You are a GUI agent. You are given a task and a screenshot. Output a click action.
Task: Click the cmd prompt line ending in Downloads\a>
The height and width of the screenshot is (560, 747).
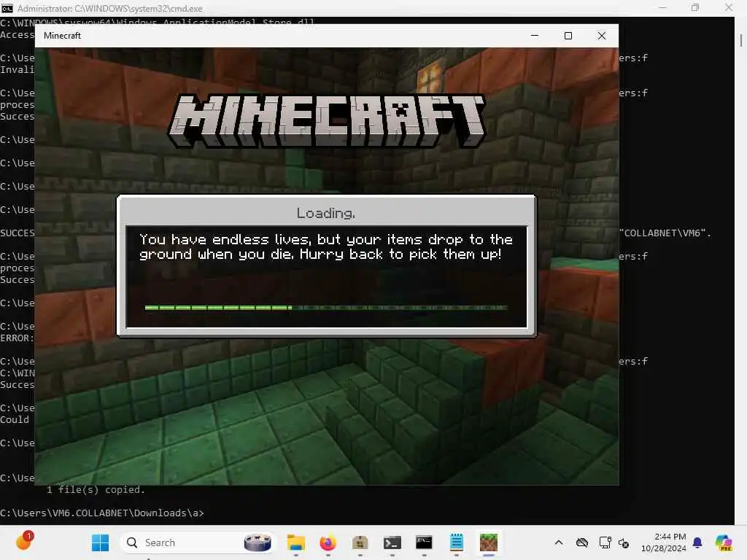coord(102,513)
